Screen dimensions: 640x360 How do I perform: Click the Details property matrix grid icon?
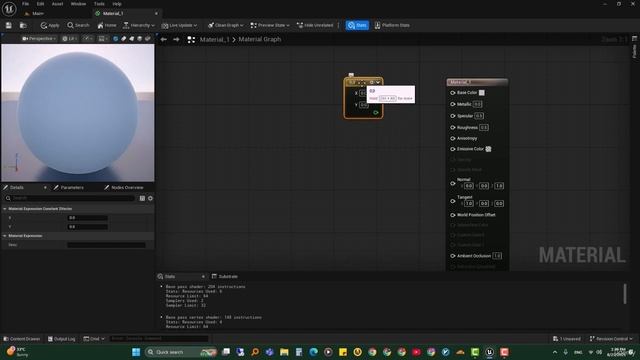[x=142, y=198]
